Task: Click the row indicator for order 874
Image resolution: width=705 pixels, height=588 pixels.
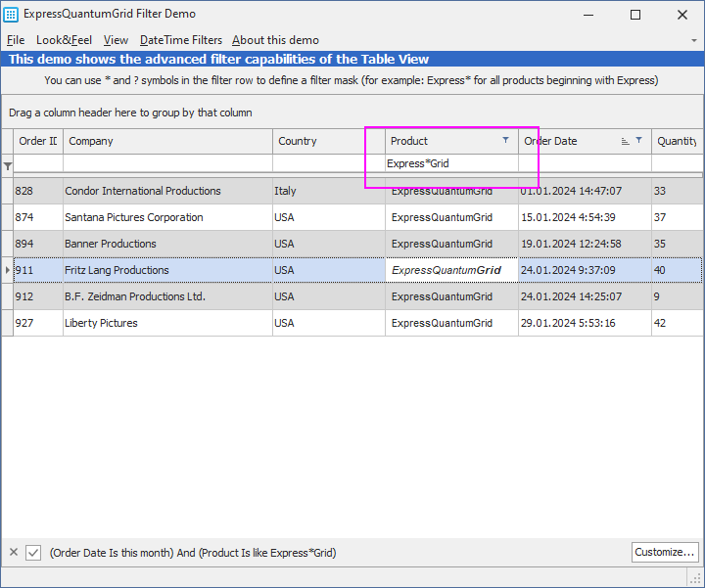Action: tap(8, 217)
